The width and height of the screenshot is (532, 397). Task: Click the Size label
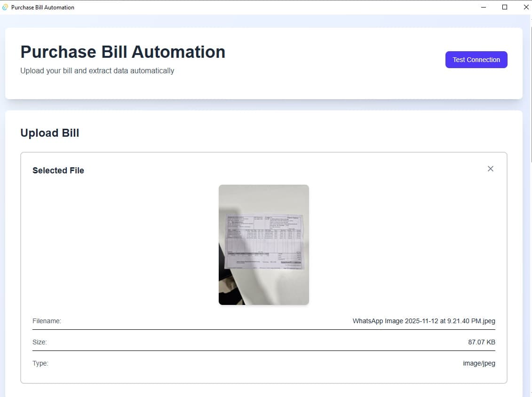point(40,343)
